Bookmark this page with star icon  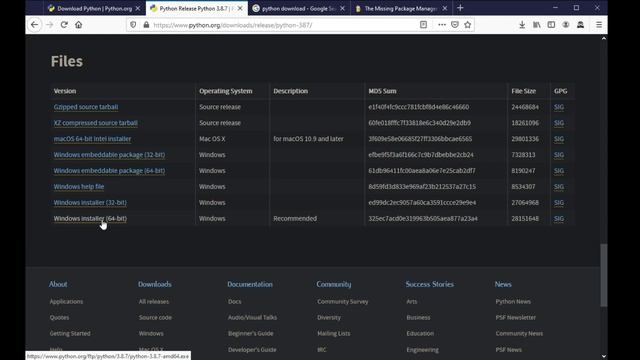pyautogui.click(x=468, y=25)
